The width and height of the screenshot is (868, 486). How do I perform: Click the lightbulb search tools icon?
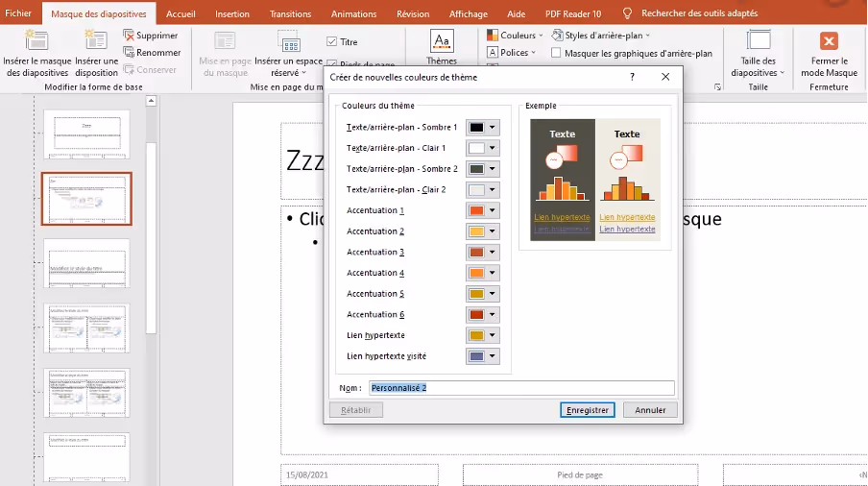pyautogui.click(x=627, y=13)
